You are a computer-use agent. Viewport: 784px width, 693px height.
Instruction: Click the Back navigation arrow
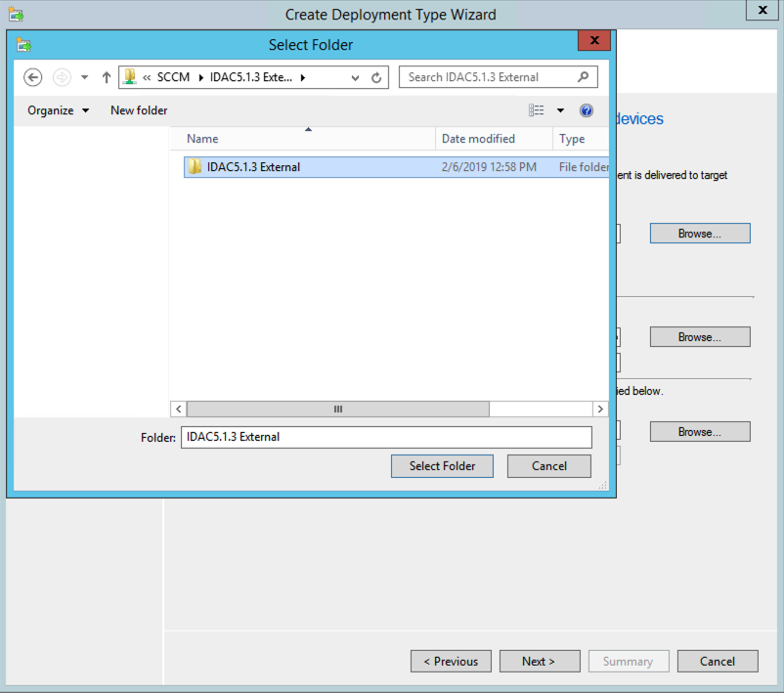point(32,77)
